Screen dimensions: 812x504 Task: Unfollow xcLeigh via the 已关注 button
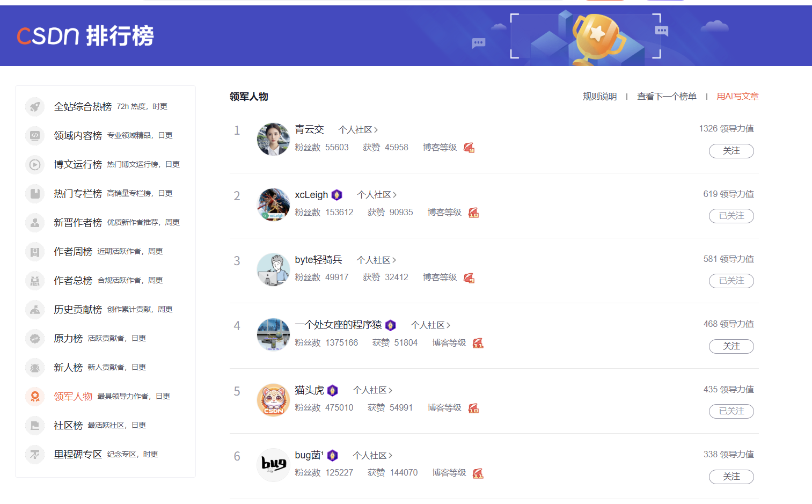click(x=731, y=216)
